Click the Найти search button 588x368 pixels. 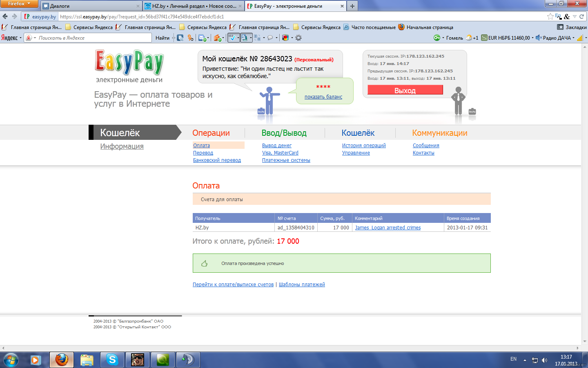pyautogui.click(x=163, y=38)
